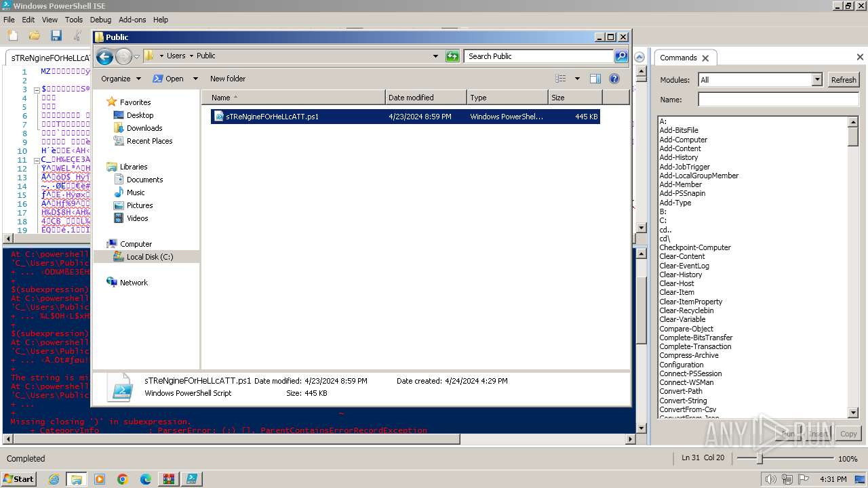The image size is (868, 488).
Task: Click the New folder button
Action: point(228,79)
